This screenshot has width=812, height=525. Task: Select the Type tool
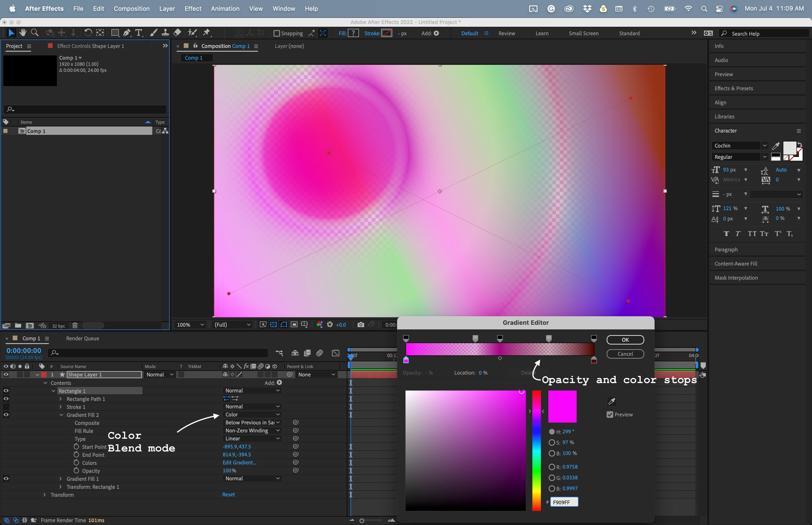[139, 33]
